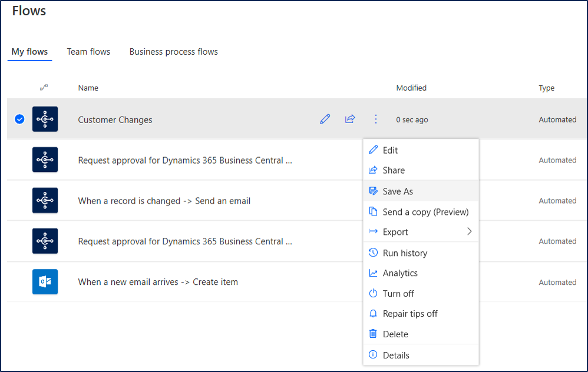
Task: Switch to the Team flows tab
Action: pos(88,52)
